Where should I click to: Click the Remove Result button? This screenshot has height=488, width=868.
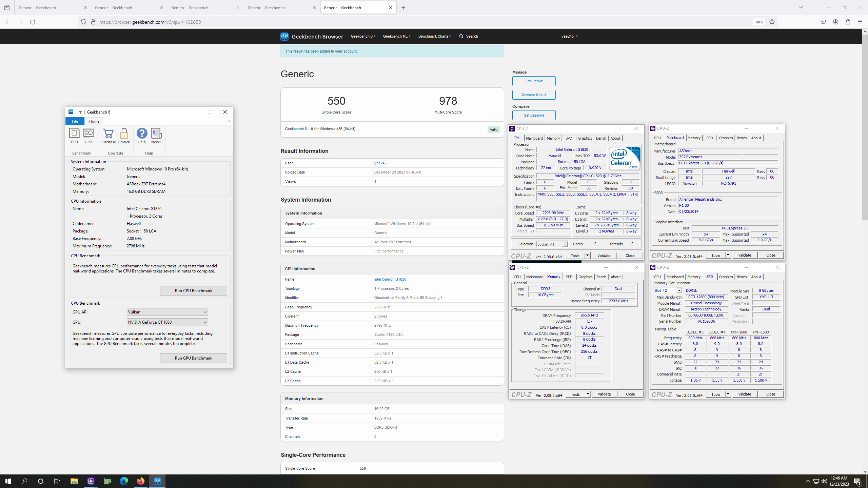pos(534,95)
